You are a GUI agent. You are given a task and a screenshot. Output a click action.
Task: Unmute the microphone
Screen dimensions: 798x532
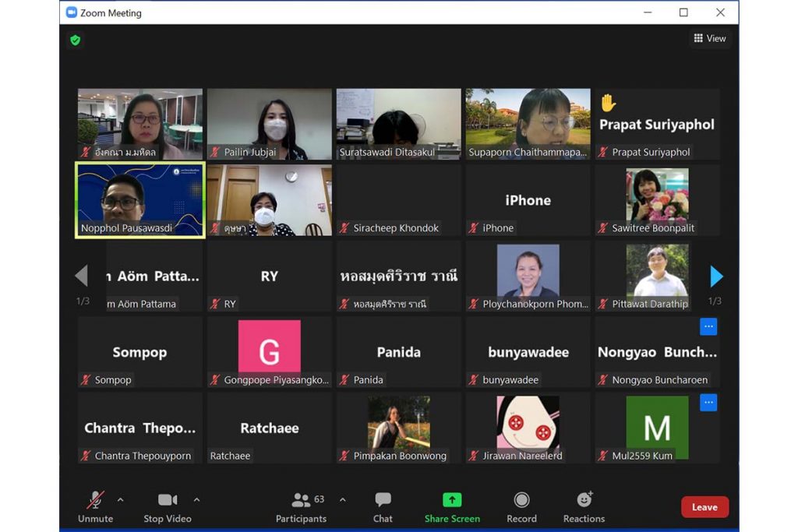95,507
